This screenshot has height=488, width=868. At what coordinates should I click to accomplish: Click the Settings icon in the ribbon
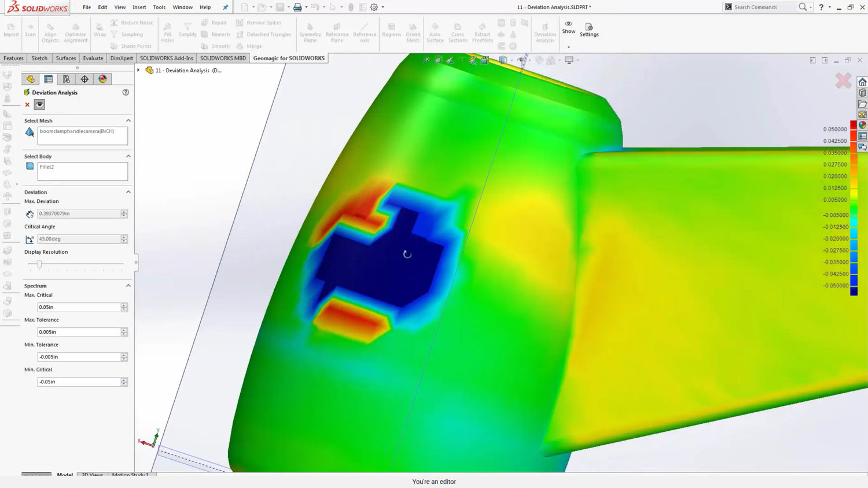pyautogui.click(x=589, y=27)
